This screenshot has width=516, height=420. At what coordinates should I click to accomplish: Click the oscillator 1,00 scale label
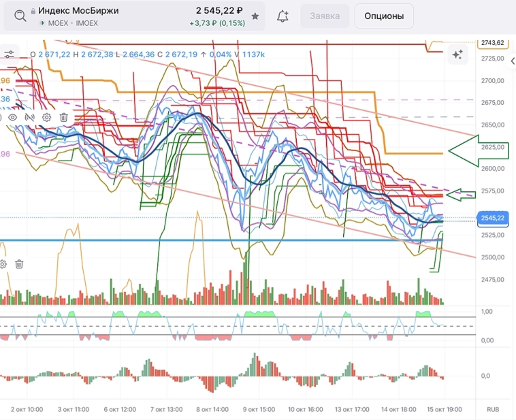[487, 311]
